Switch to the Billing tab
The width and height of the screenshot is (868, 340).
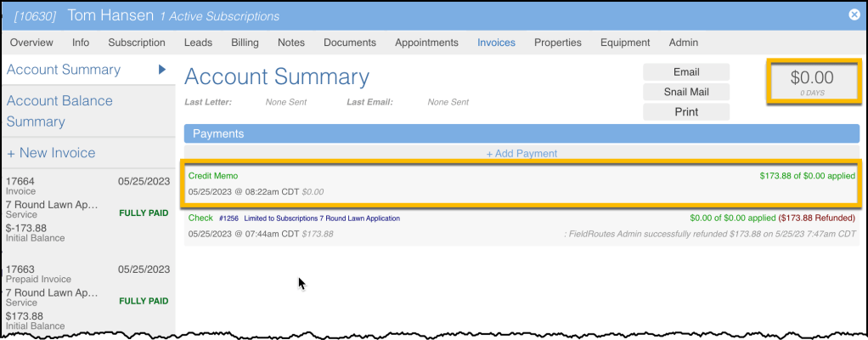click(245, 42)
